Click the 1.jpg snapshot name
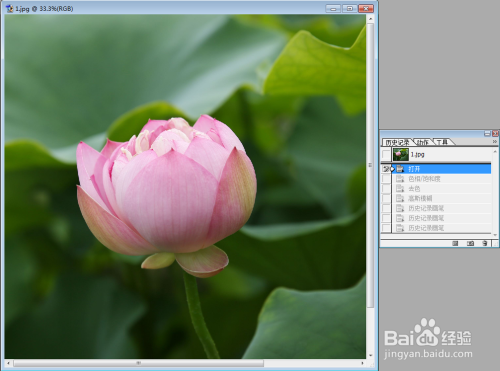 [417, 155]
